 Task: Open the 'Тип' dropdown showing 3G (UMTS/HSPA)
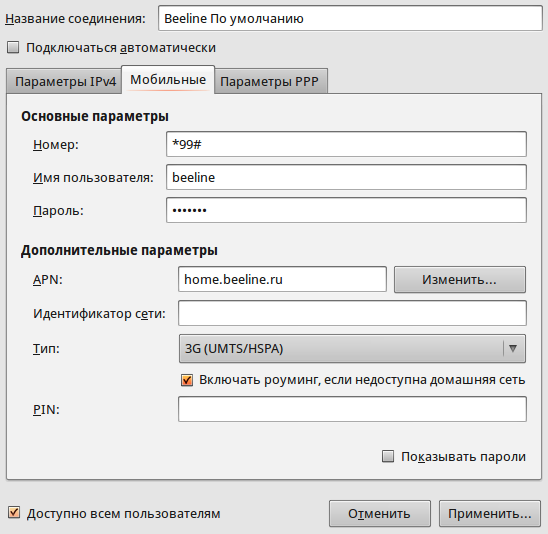pos(352,348)
